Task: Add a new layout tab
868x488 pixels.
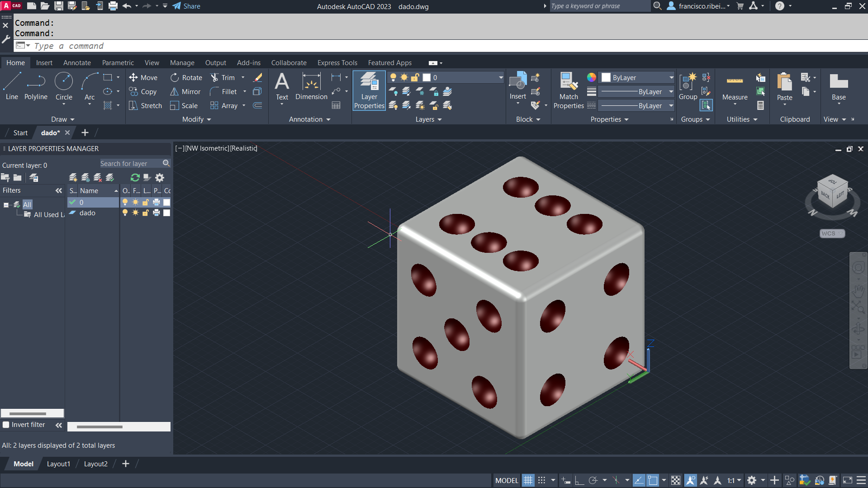Action: 125,464
